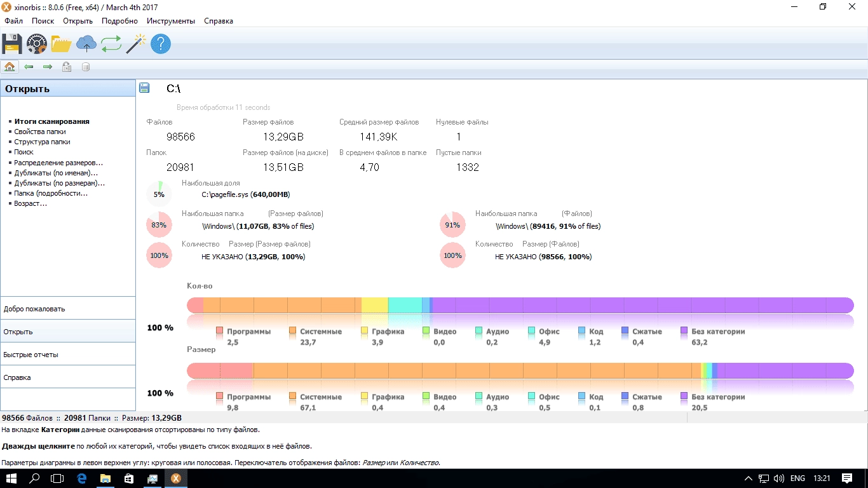Open settings via gear icon in toolbar
This screenshot has height=488, width=868.
tap(37, 44)
